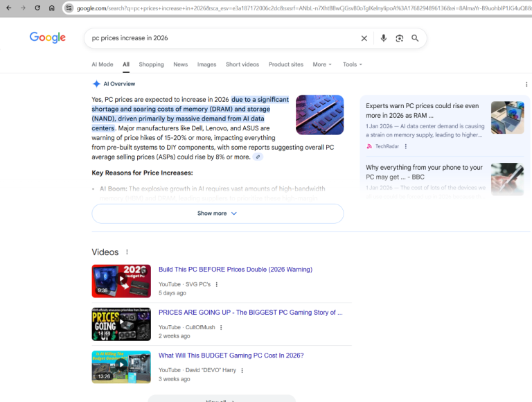
Task: Reload the page with refresh icon
Action: (37, 8)
